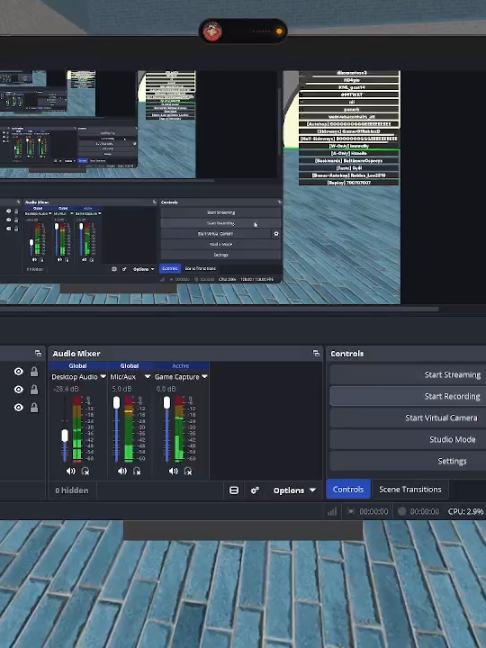Screen dimensions: 486x648
Task: Click the red avatar icon at top
Action: [x=212, y=31]
